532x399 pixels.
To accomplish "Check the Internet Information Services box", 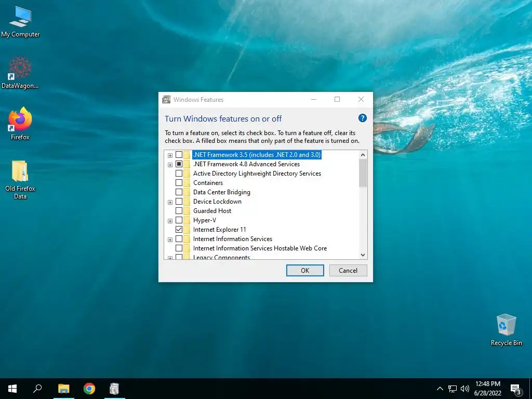I will tap(179, 239).
